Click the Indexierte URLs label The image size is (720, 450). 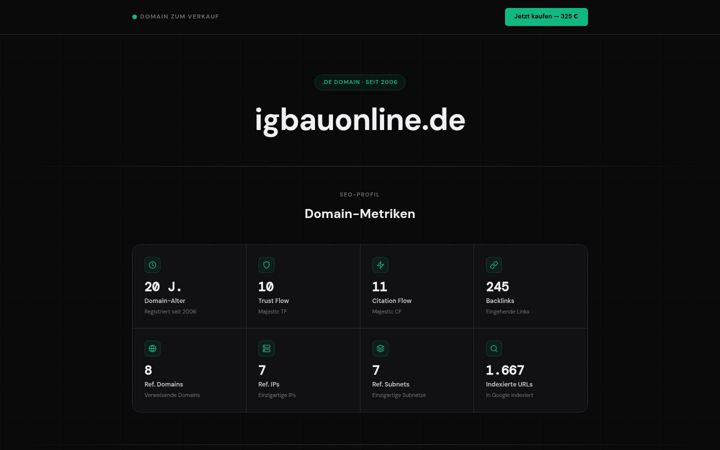point(509,384)
